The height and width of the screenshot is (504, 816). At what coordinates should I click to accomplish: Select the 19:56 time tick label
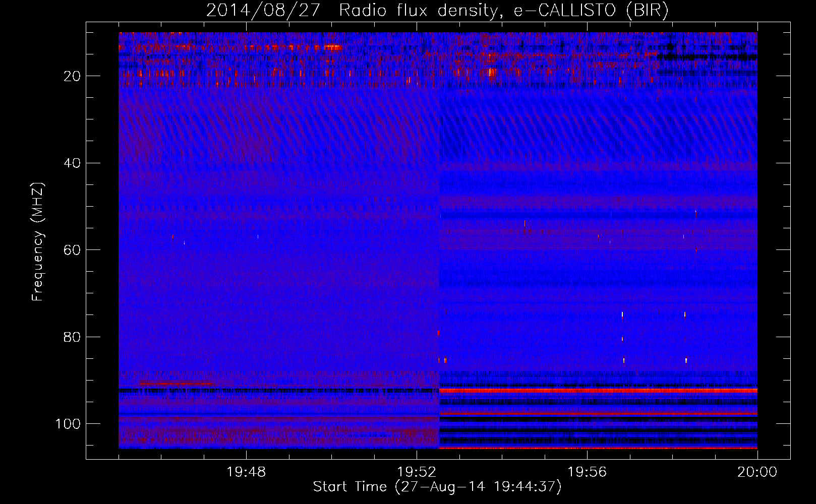click(587, 472)
